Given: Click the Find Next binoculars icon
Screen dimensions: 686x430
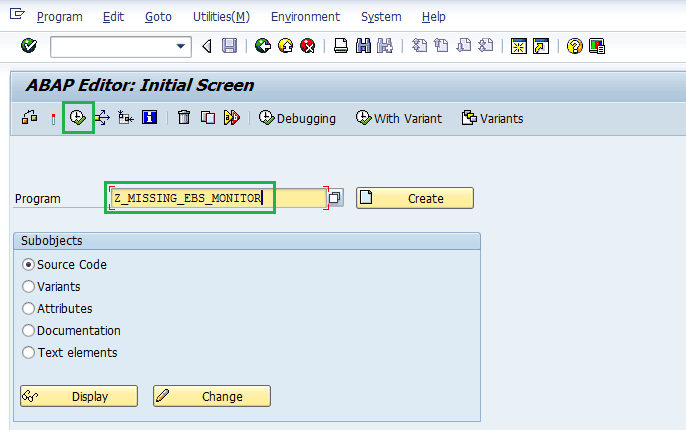Looking at the screenshot, I should coord(385,46).
